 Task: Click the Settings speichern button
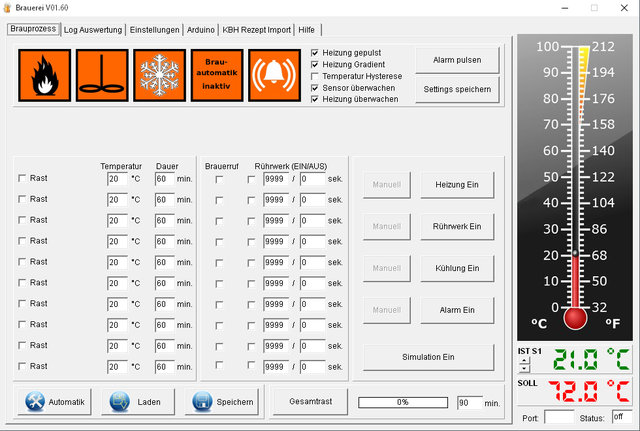pos(457,89)
